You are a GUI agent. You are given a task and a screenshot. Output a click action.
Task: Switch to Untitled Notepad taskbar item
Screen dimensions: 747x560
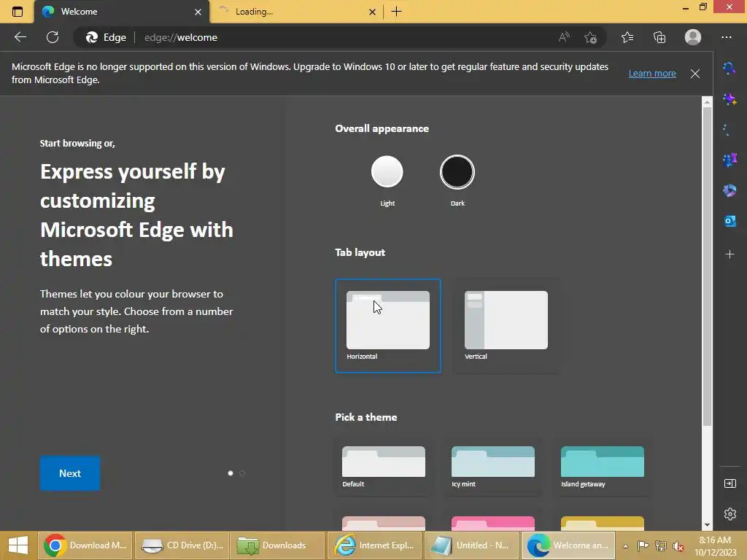point(471,545)
